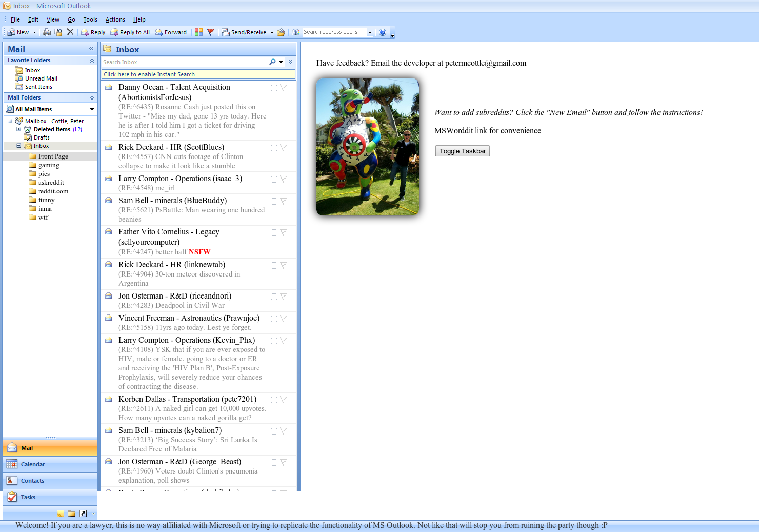Click the Toggle Taskbar button

pyautogui.click(x=463, y=151)
